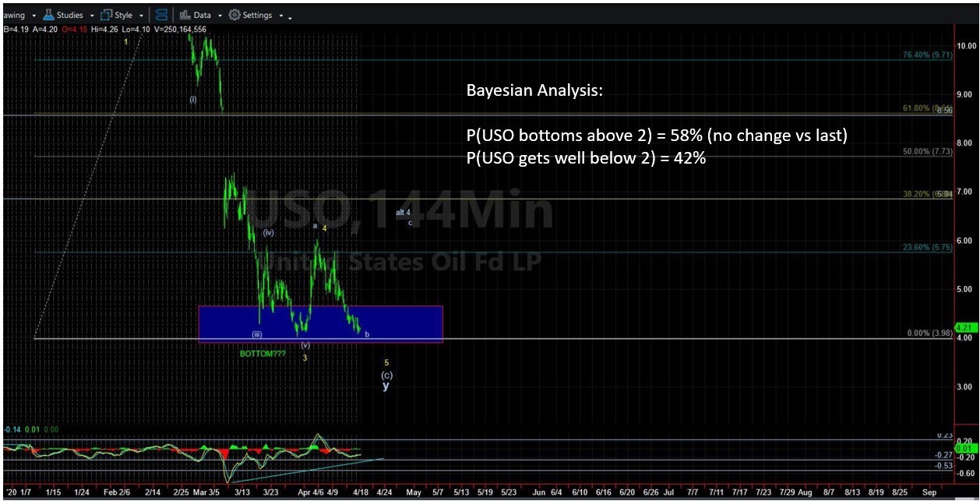Click the 4/24 date axis label
The height and width of the screenshot is (501, 980).
[384, 492]
